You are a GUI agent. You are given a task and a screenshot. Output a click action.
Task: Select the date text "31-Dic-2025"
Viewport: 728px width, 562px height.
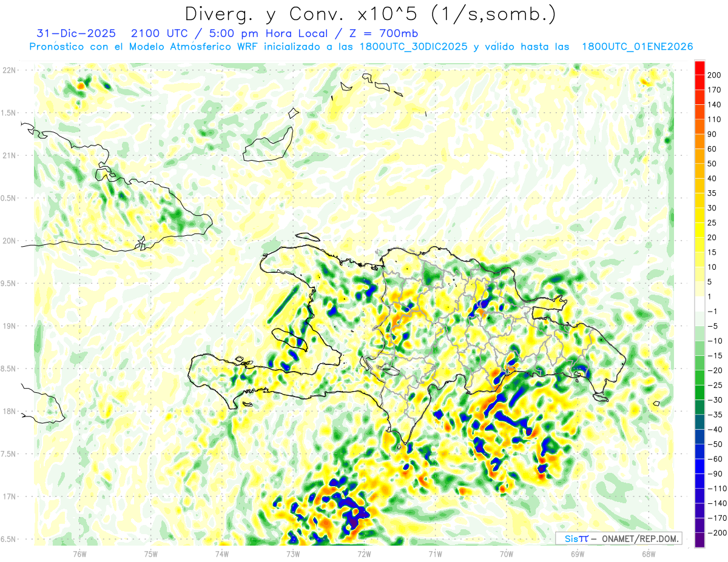tap(76, 33)
